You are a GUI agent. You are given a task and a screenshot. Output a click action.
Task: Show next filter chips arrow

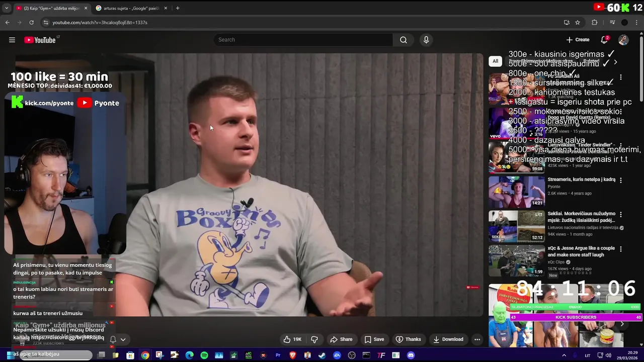point(615,62)
